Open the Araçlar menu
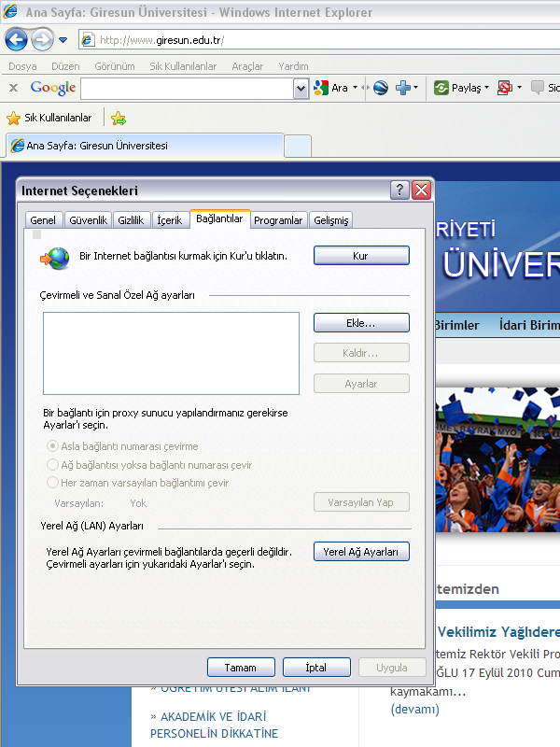Screen dimensions: 560x747 click(x=247, y=66)
